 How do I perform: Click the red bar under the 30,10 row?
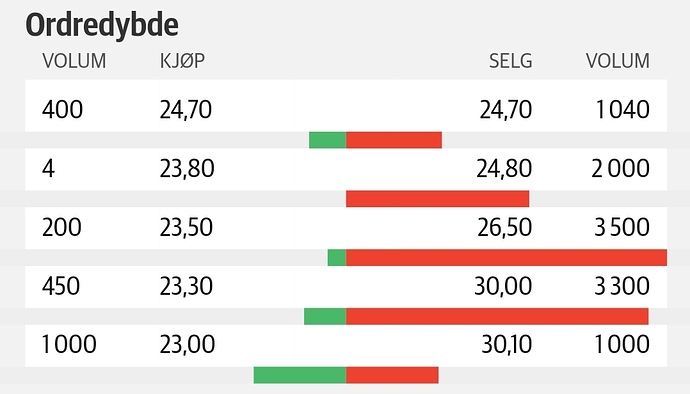tap(392, 375)
